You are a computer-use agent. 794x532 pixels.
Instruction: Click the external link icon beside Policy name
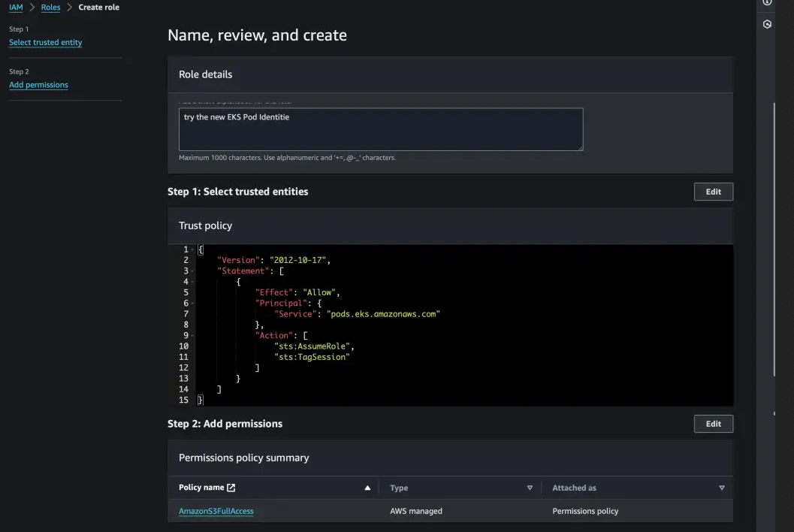click(x=231, y=488)
